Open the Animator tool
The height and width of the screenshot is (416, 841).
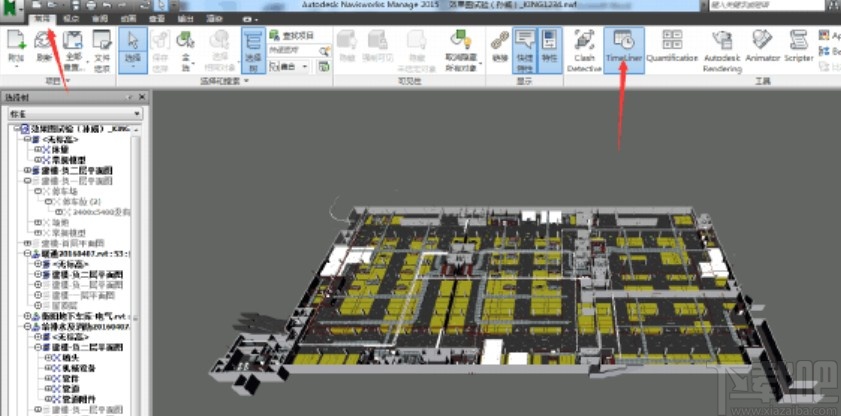coord(762,47)
